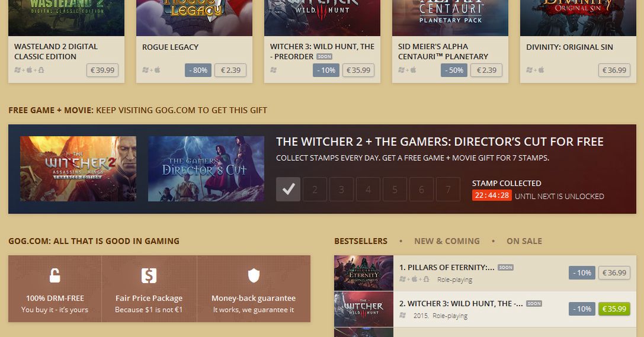Click the €36.99 price for Pillars of Eternity
This screenshot has height=337, width=644.
pyautogui.click(x=614, y=273)
